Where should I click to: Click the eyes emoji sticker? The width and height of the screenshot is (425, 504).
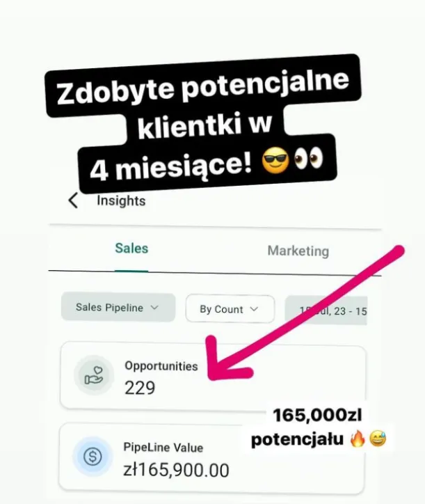[308, 158]
